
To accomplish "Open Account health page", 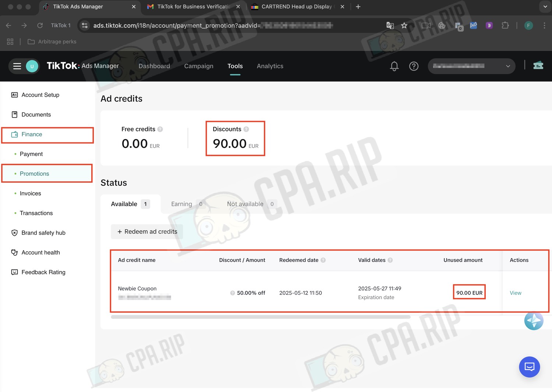I will click(x=40, y=253).
